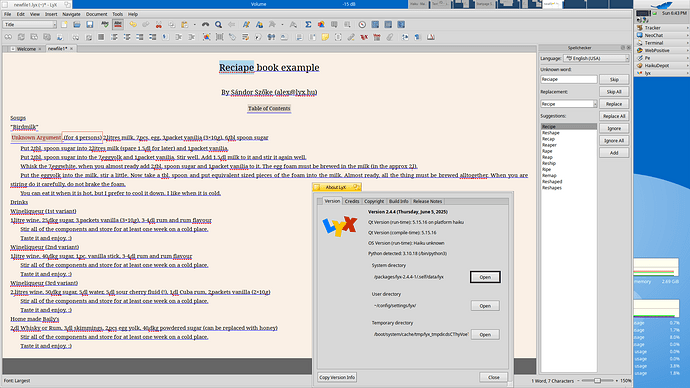The image size is (690, 388).
Task: Apply emphasized text style icon
Action: click(246, 25)
